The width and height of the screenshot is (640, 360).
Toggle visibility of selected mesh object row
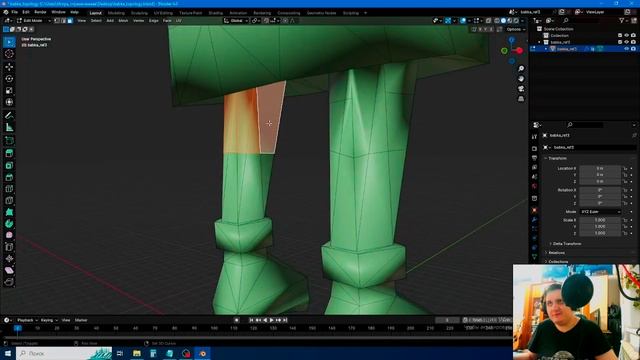click(627, 49)
